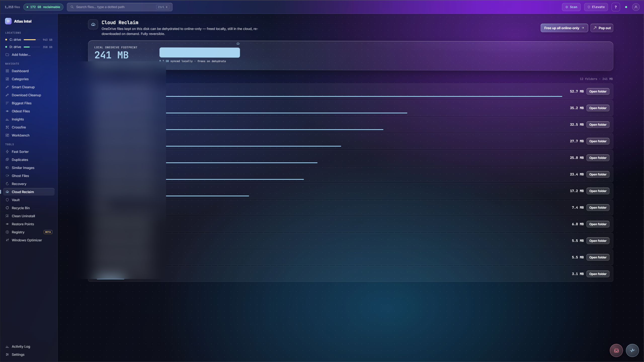Screen dimensions: 644x362
Task: Click Free up all online-only button
Action: pyautogui.click(x=564, y=28)
